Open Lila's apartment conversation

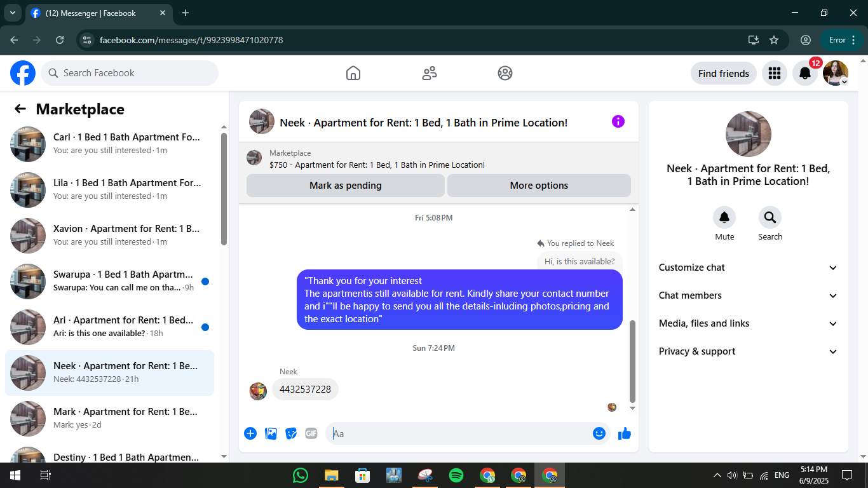pos(109,189)
